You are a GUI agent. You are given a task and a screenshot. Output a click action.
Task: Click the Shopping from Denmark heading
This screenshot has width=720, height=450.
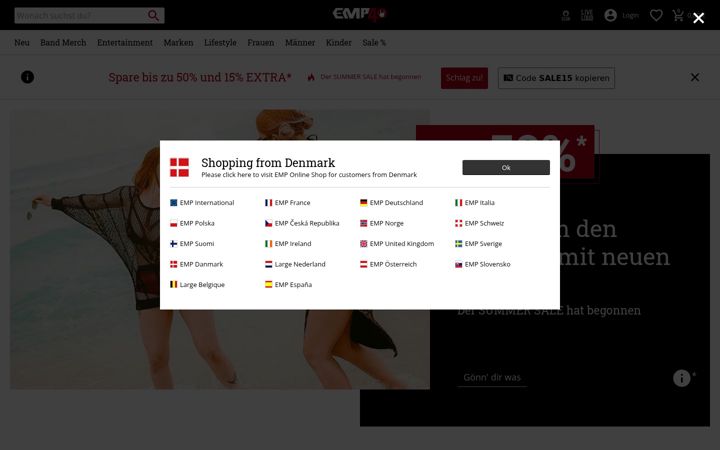coord(268,163)
